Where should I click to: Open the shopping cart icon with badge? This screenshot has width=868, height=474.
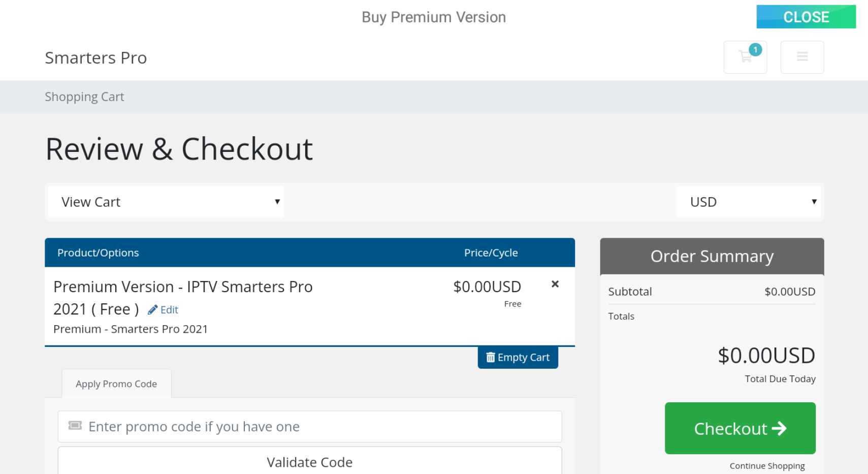pos(744,57)
